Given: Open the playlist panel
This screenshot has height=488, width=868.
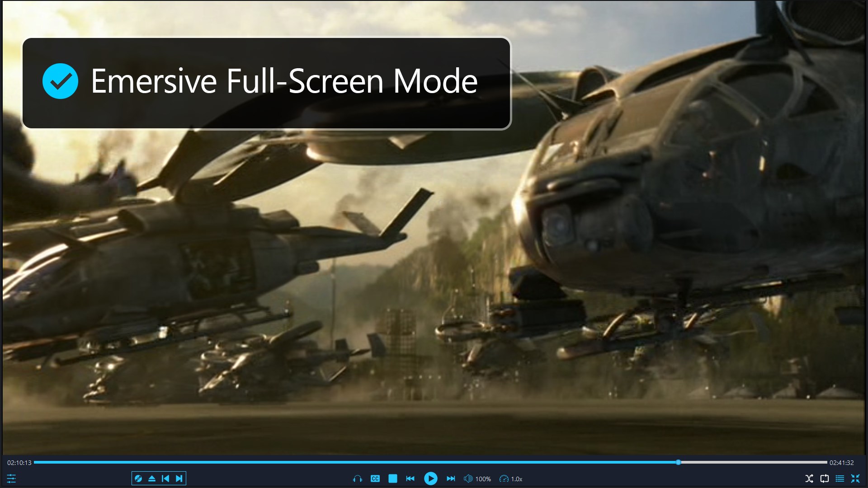Looking at the screenshot, I should pyautogui.click(x=839, y=479).
